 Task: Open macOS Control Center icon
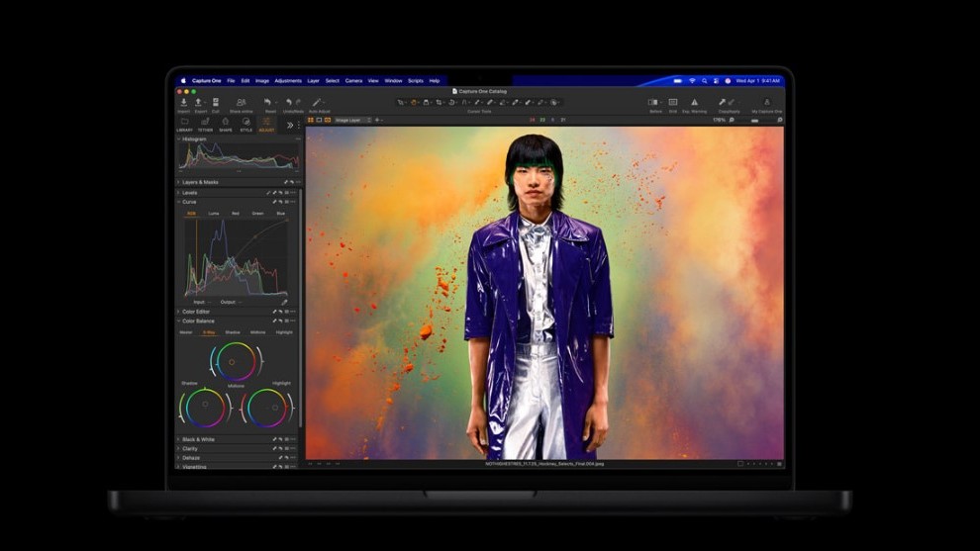click(716, 80)
